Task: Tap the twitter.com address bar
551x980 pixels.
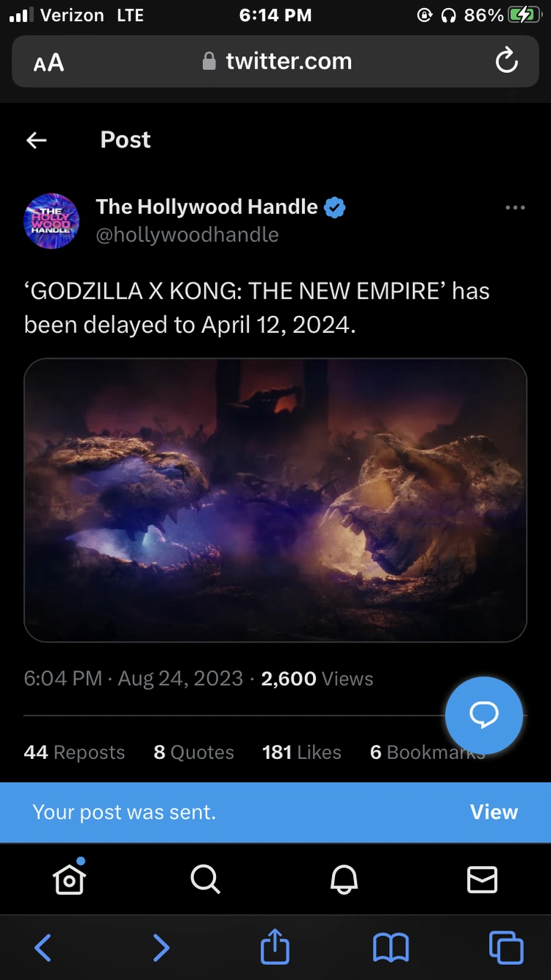Action: coord(275,61)
